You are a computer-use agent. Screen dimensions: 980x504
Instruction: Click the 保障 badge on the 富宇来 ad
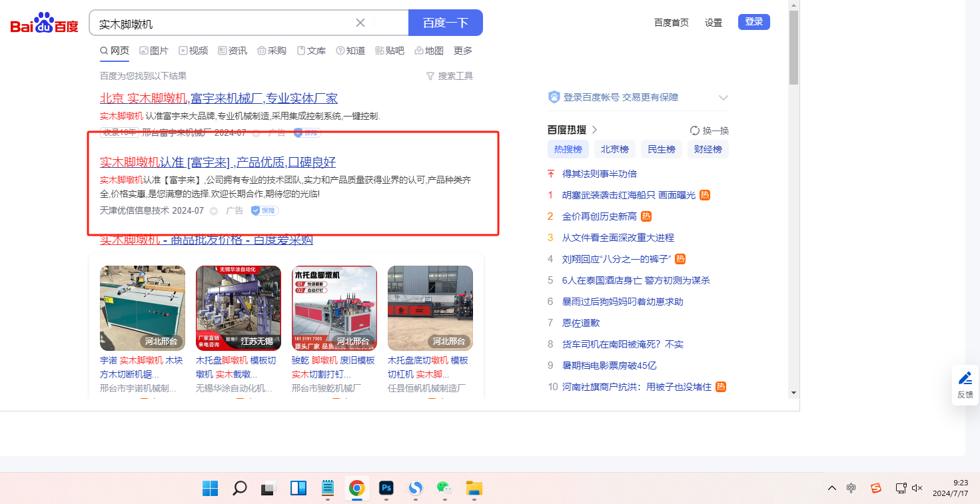point(264,210)
